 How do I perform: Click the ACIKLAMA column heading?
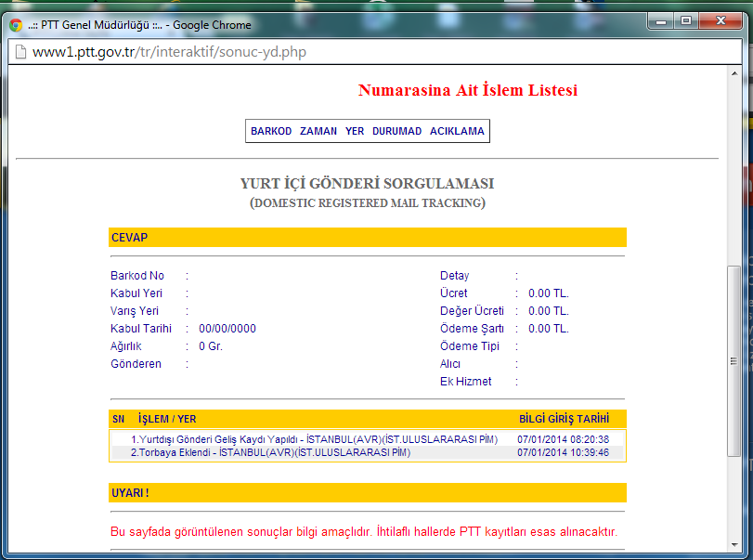click(x=457, y=131)
